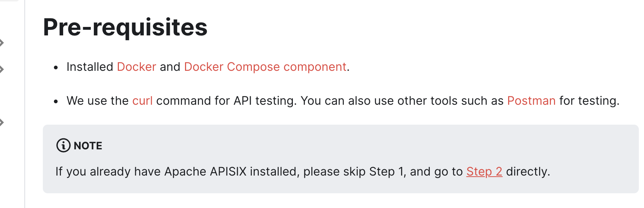Click 'command for API testing' text
Viewport: 644px width, 208px height.
[x=226, y=101]
